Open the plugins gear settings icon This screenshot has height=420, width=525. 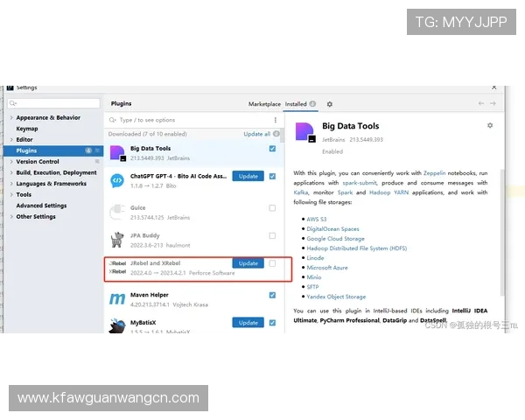[330, 104]
